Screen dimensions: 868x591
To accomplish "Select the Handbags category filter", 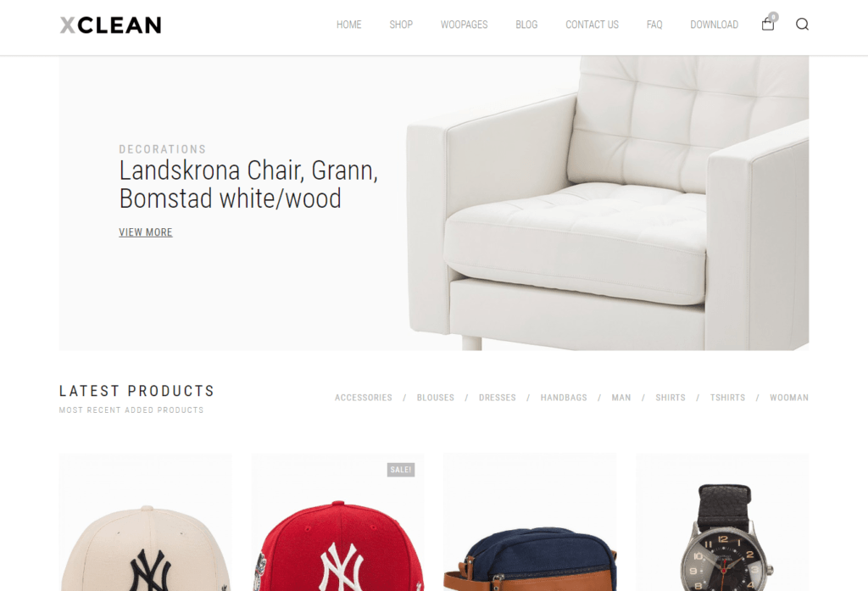I will pyautogui.click(x=564, y=398).
